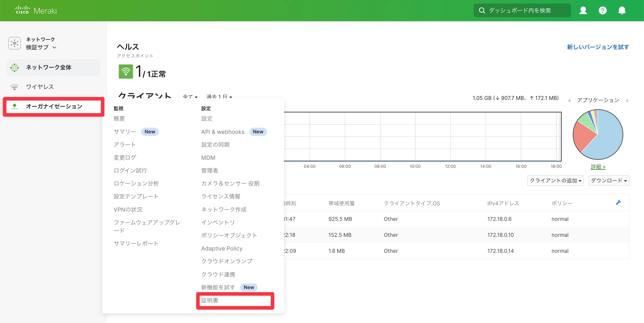Click the ネットワーク全体 globe icon

point(14,67)
